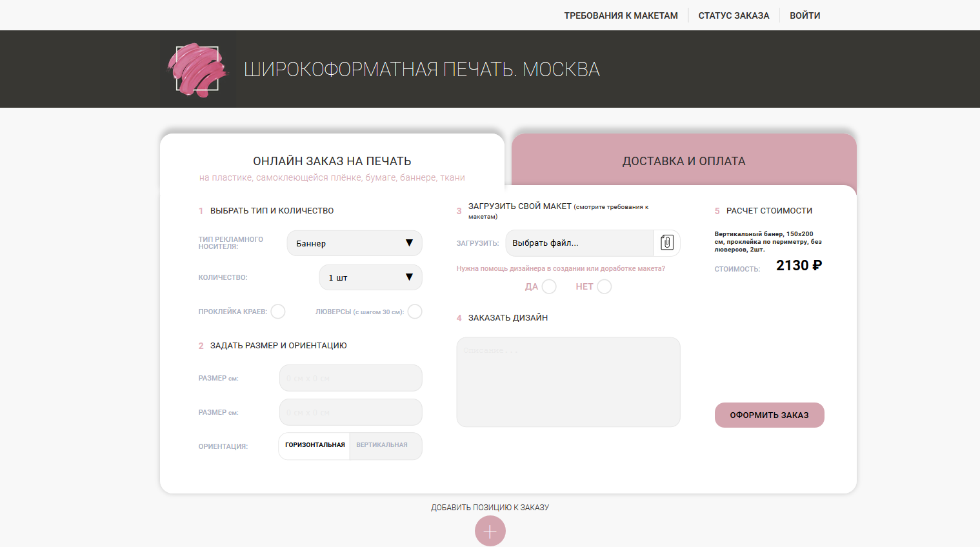The height and width of the screenshot is (547, 980).
Task: Click the pink paint logo in the header
Action: click(x=197, y=68)
